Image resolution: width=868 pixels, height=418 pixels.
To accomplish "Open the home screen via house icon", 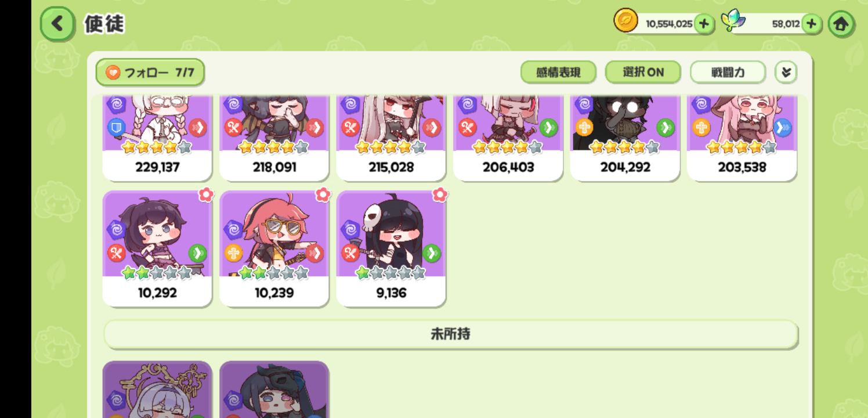I will pos(841,24).
